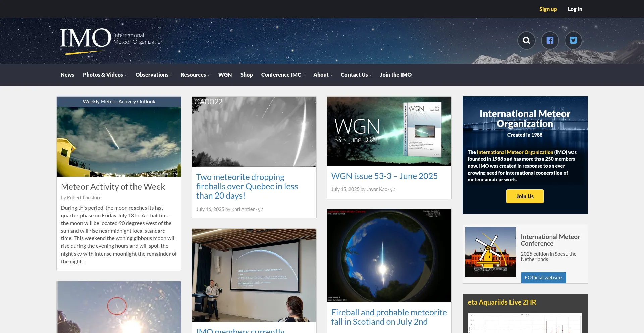Click the Sign up link
This screenshot has width=644, height=333.
point(548,9)
